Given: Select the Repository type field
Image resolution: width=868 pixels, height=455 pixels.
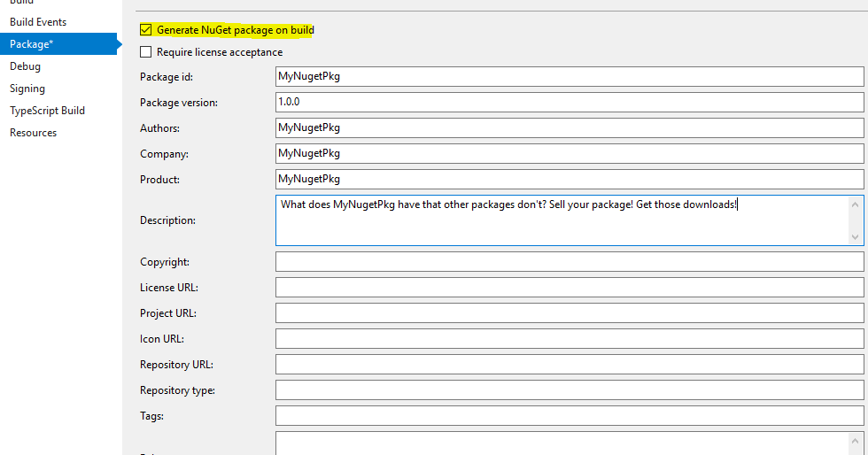Looking at the screenshot, I should pos(570,390).
